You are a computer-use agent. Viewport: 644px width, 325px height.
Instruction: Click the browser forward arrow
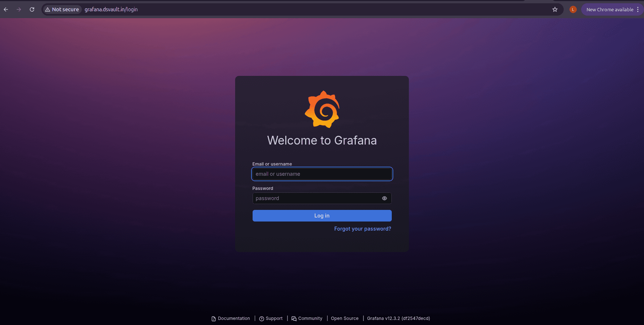[19, 9]
